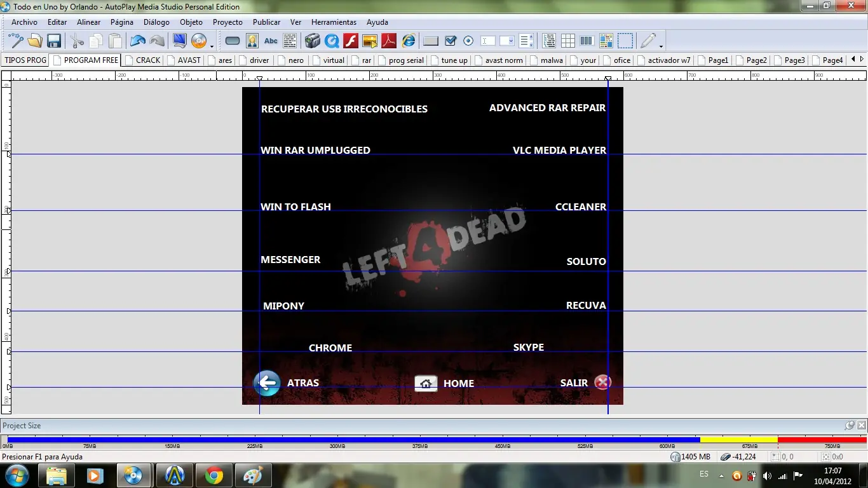868x488 pixels.
Task: Insert a new xButton object
Action: 431,41
